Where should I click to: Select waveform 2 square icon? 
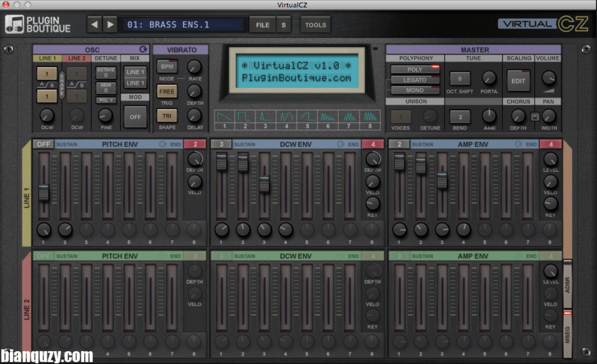[245, 116]
